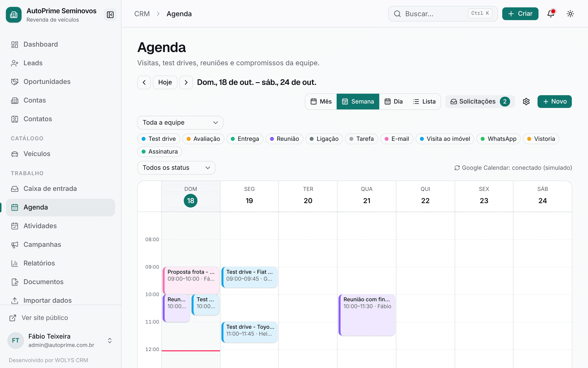Toggle Assinatura filter chip
The height and width of the screenshot is (368, 588).
(x=160, y=152)
